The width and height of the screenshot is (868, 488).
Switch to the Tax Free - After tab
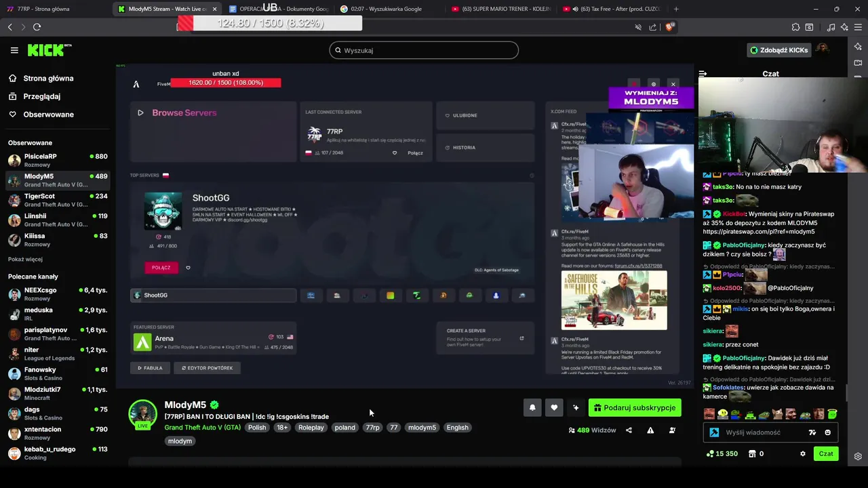click(x=612, y=9)
